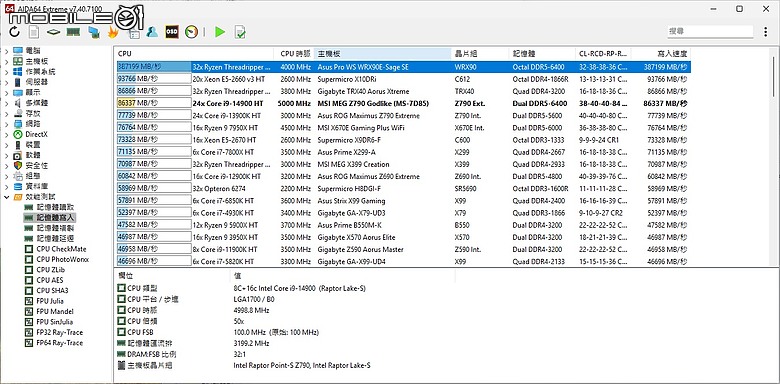Expand the 作業系統 tree node arrow

click(6, 72)
